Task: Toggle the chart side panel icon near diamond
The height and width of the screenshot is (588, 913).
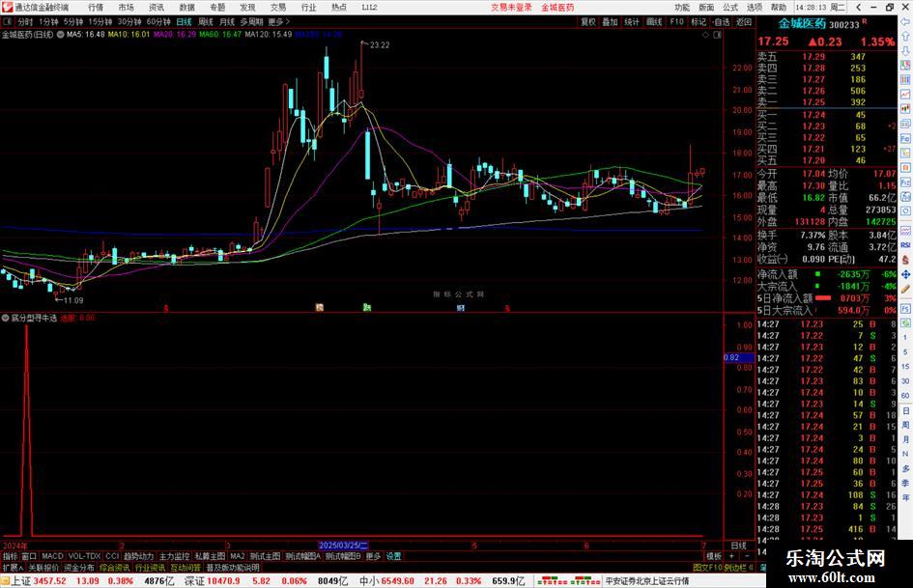Action: click(717, 35)
